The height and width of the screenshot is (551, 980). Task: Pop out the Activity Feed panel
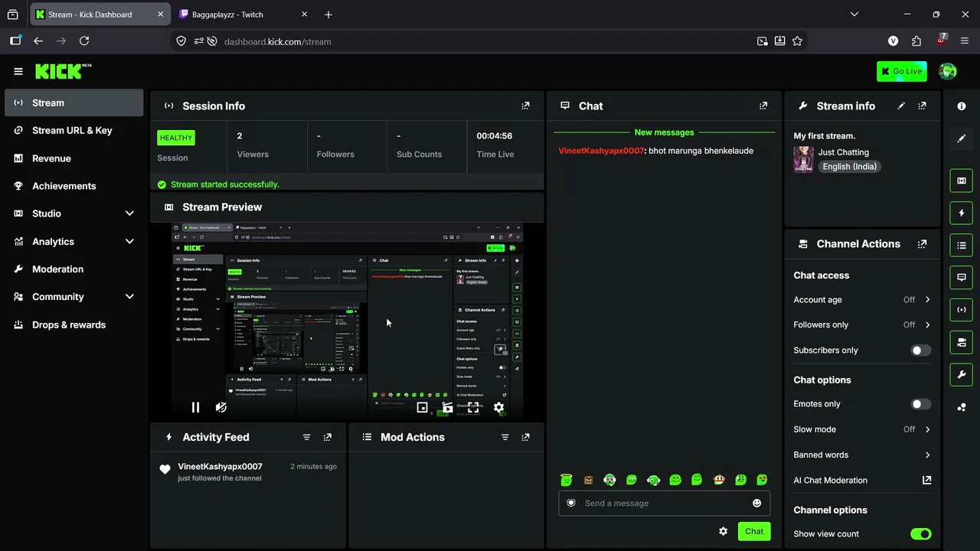(x=328, y=437)
